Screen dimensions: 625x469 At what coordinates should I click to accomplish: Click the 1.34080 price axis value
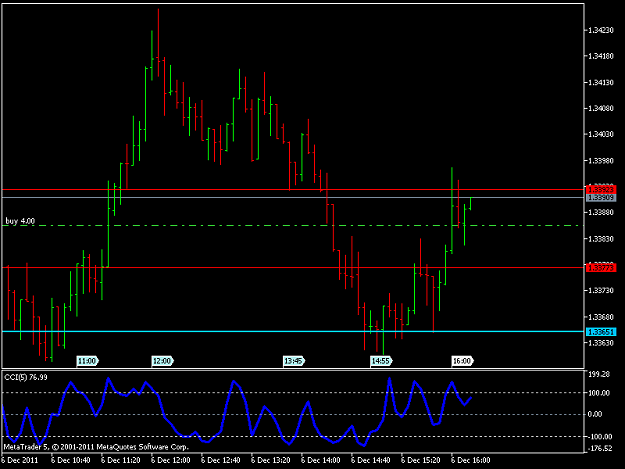(601, 108)
